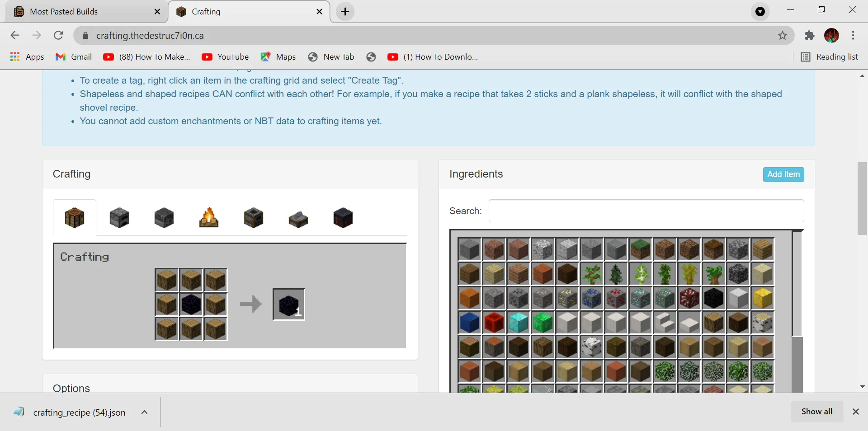Screen dimensions: 868x431
Task: Select the campfire recipe station icon
Action: (208, 218)
